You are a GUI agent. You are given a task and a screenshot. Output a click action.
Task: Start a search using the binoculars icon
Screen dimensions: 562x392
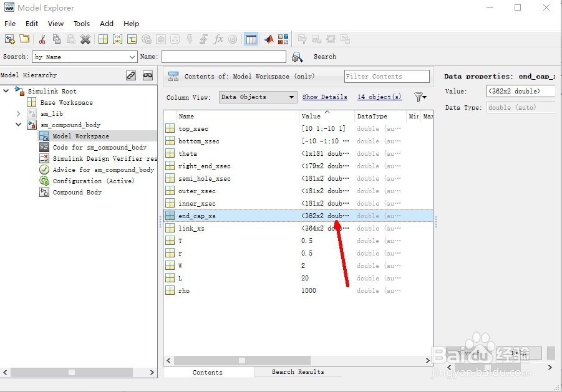298,56
